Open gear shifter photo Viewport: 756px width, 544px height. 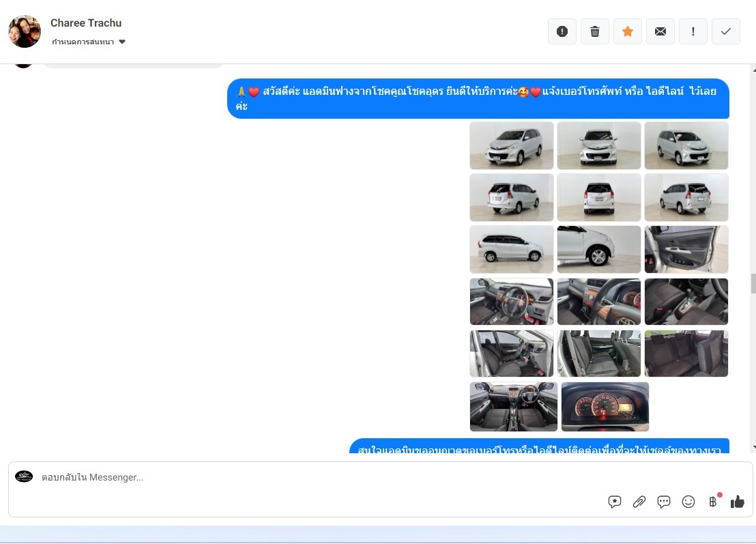[x=686, y=302]
